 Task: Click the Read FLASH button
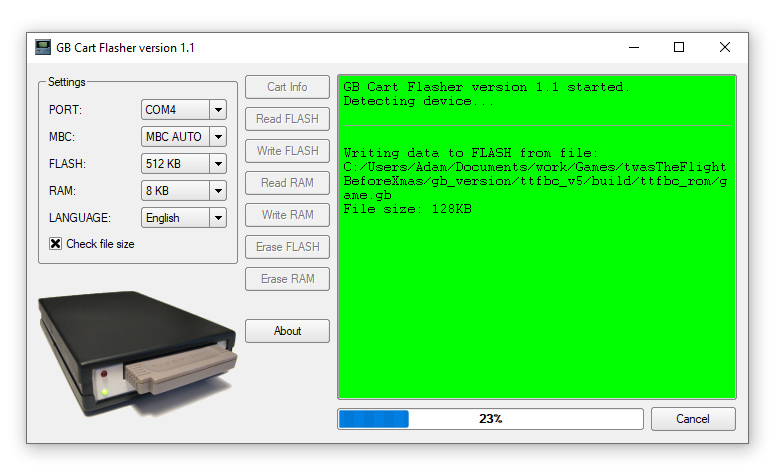[287, 119]
